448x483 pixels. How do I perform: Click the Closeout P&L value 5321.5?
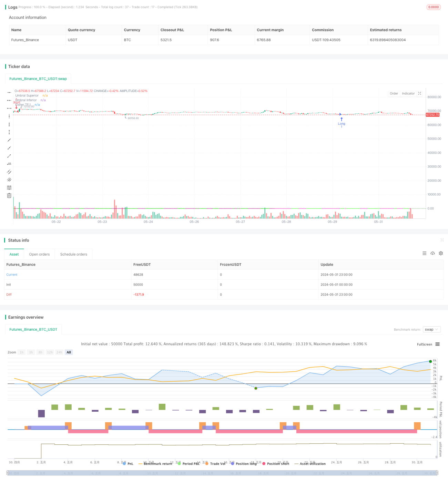[166, 40]
